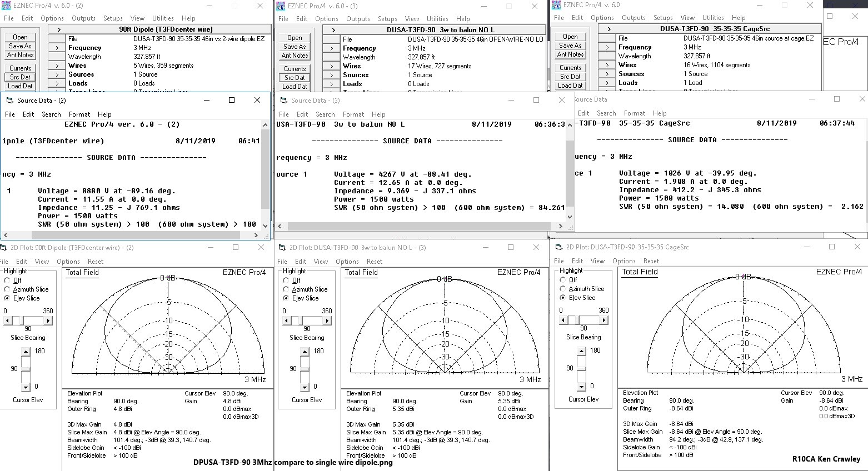The image size is (868, 471).
Task: Click Src Dat in the DUSA-T3FD-90 3w window
Action: coord(294,77)
